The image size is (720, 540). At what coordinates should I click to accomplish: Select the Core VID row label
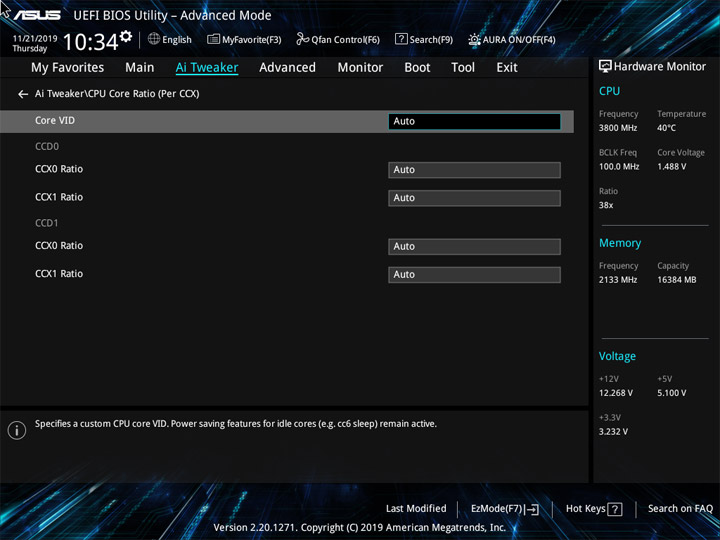pos(55,120)
